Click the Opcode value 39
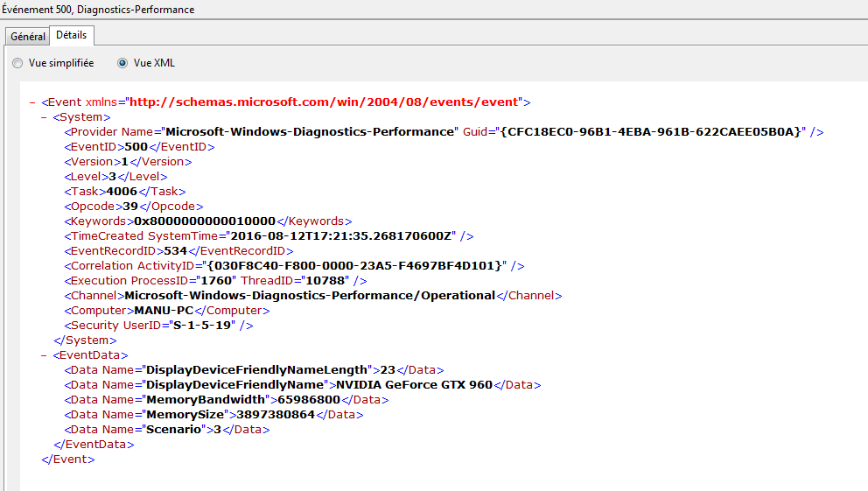This screenshot has height=491, width=868. [130, 207]
